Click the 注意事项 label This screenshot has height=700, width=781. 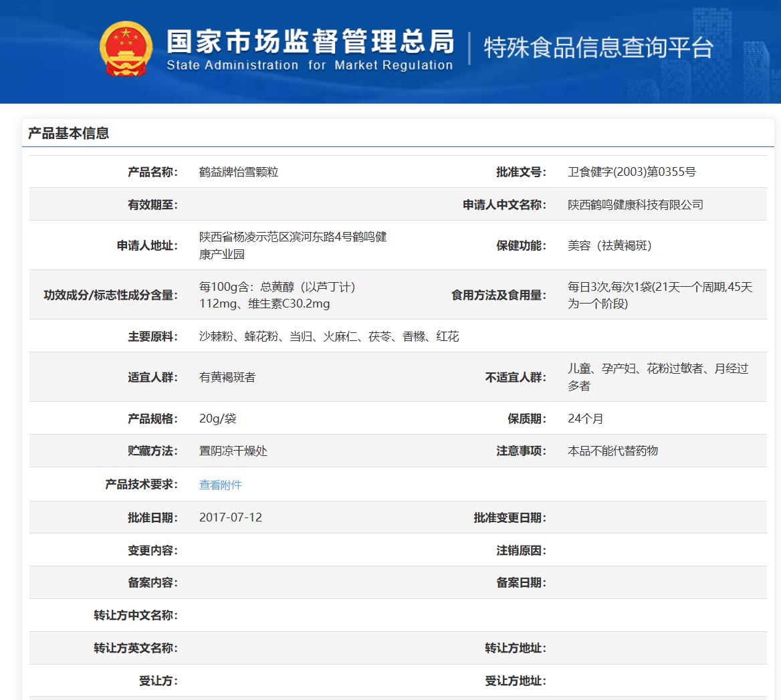pyautogui.click(x=521, y=451)
